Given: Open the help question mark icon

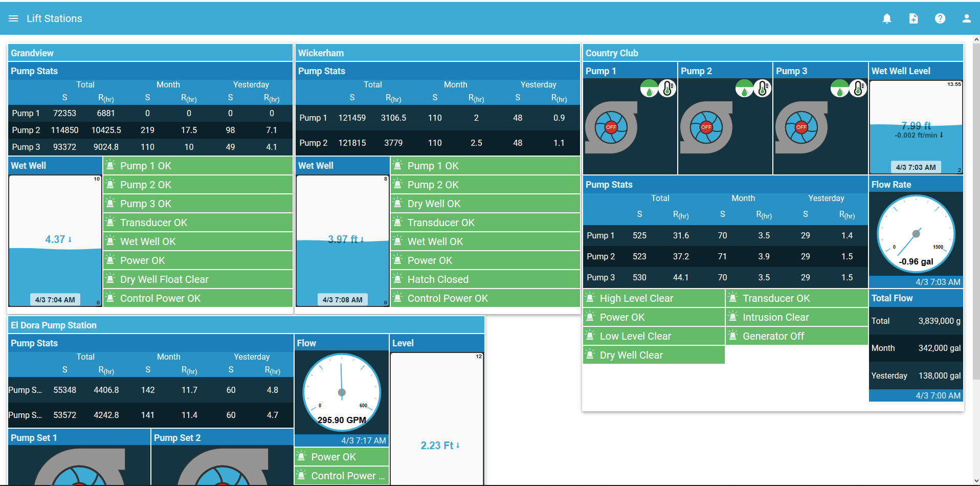Looking at the screenshot, I should (940, 18).
